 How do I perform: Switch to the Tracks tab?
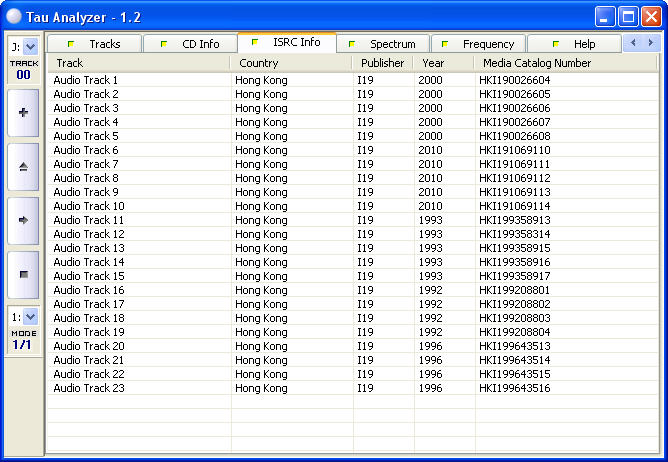(95, 44)
